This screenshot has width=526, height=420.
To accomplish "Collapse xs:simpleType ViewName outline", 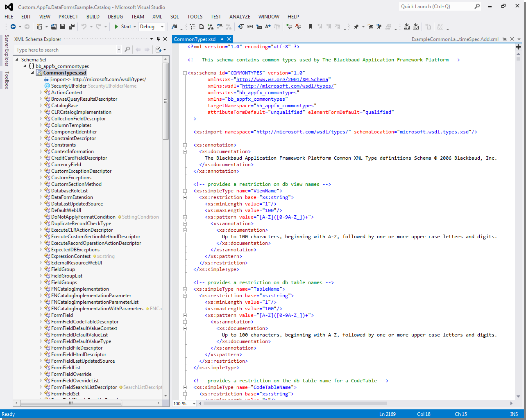I will click(x=185, y=191).
